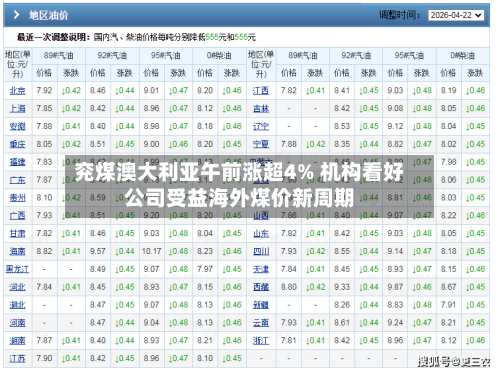The image size is (500, 373).
Task: Open the 云南 region link
Action: click(x=261, y=323)
